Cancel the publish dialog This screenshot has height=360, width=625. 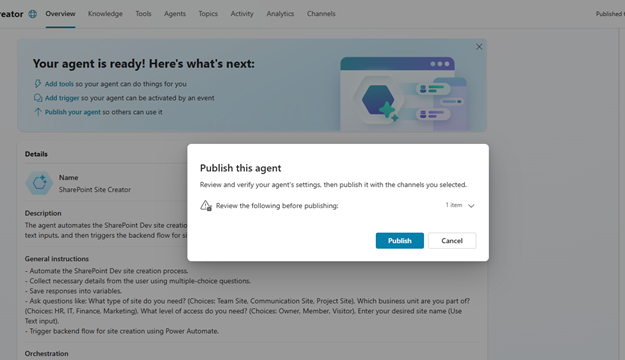(x=452, y=240)
